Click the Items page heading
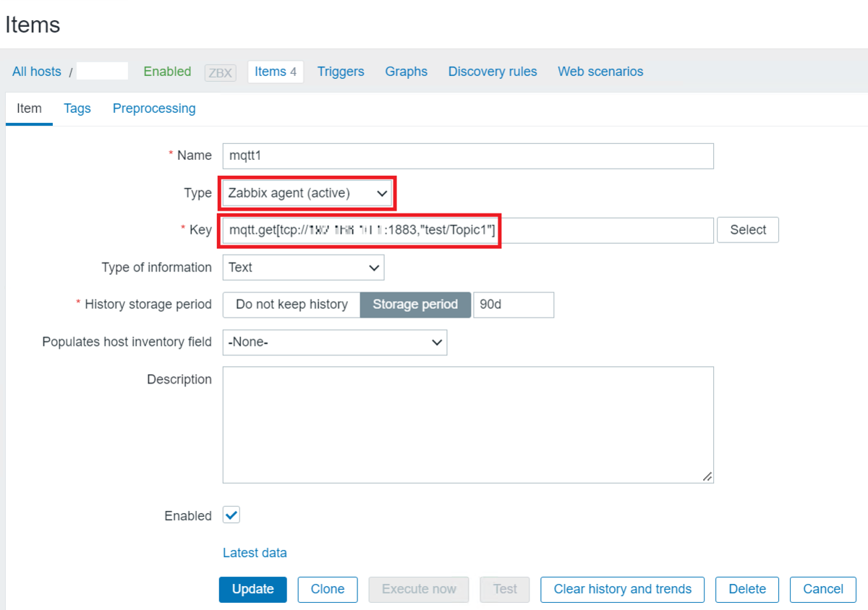The width and height of the screenshot is (868, 610). pos(33,25)
